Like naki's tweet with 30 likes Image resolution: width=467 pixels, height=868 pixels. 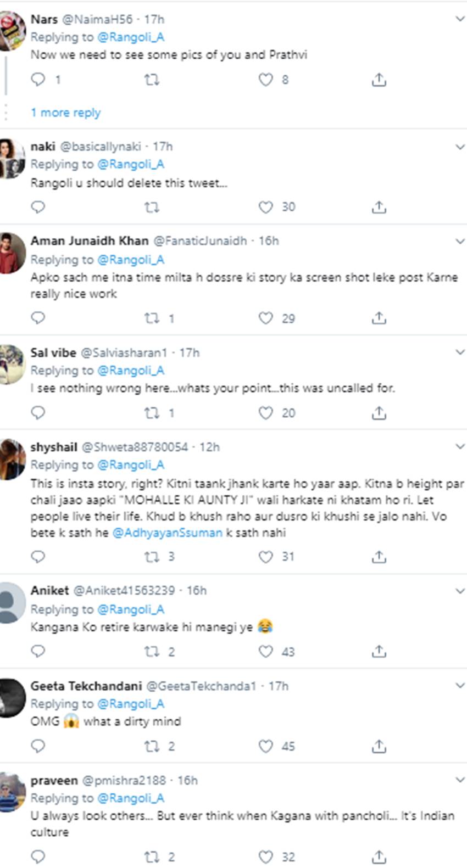(x=266, y=207)
